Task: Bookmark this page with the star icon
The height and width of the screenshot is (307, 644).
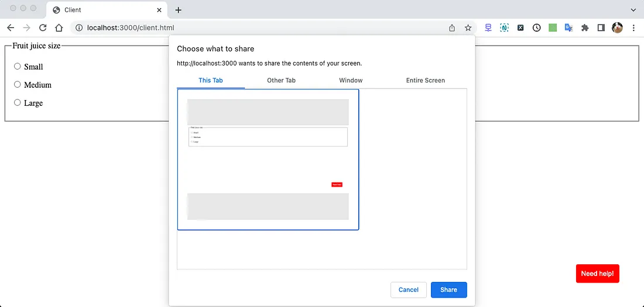Action: point(468,27)
